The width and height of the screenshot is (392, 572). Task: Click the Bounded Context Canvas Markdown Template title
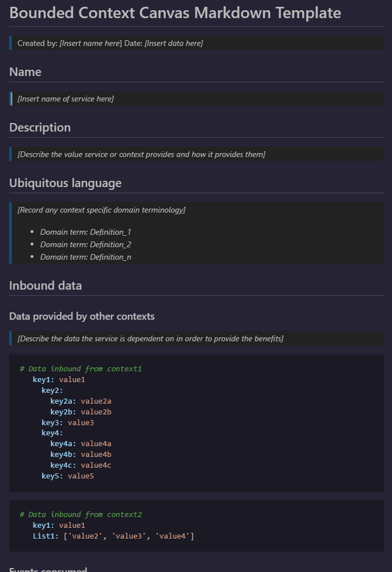(175, 12)
